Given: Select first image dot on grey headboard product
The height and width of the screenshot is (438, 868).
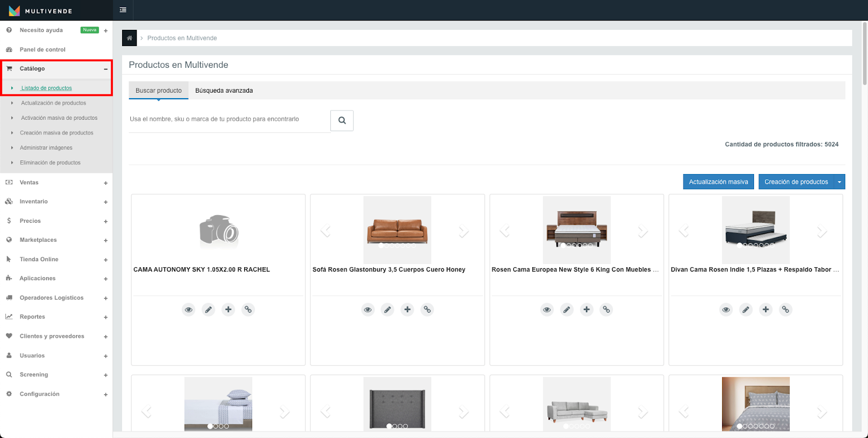Looking at the screenshot, I should (x=389, y=426).
